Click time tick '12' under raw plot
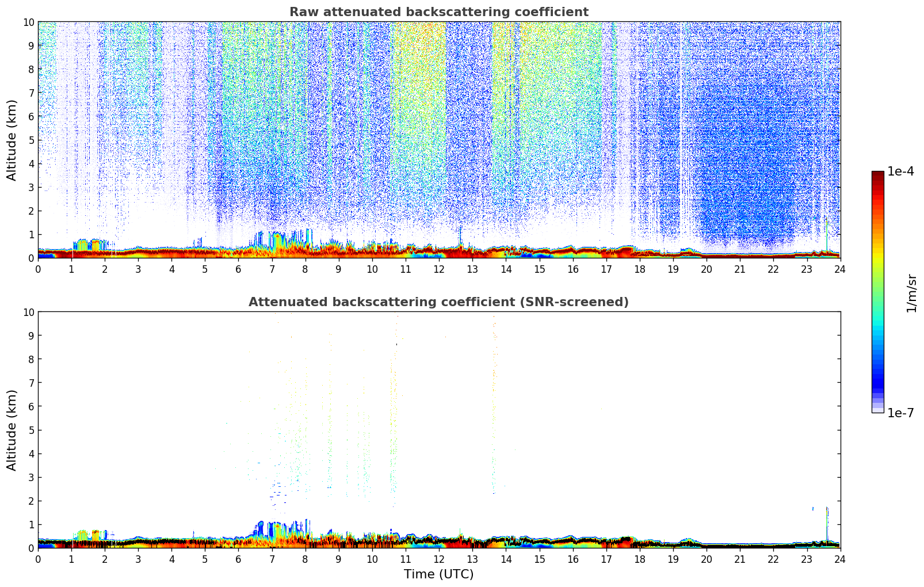This screenshot has width=924, height=587. point(439,269)
